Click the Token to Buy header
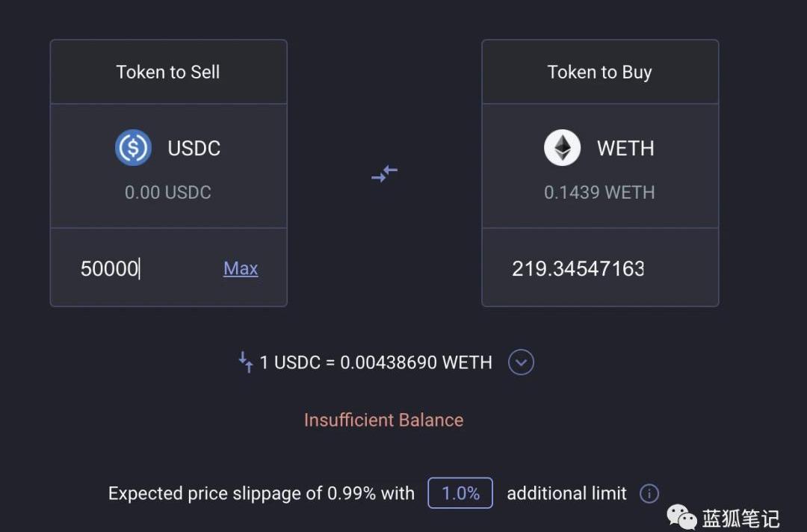The width and height of the screenshot is (807, 532). point(599,72)
